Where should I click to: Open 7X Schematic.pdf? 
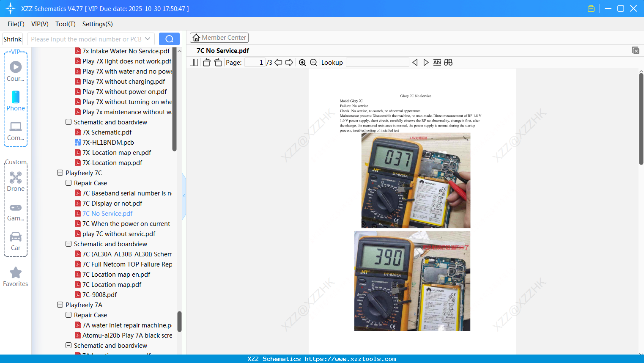[103, 132]
